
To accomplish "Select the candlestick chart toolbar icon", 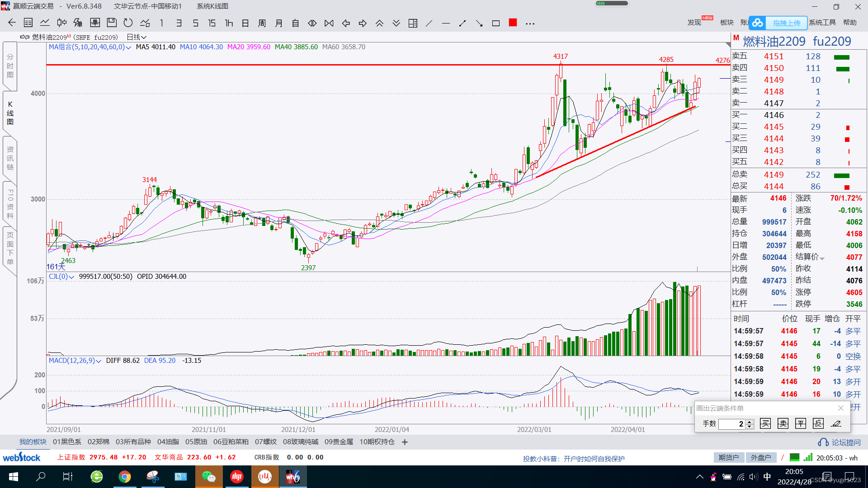I will tap(61, 23).
